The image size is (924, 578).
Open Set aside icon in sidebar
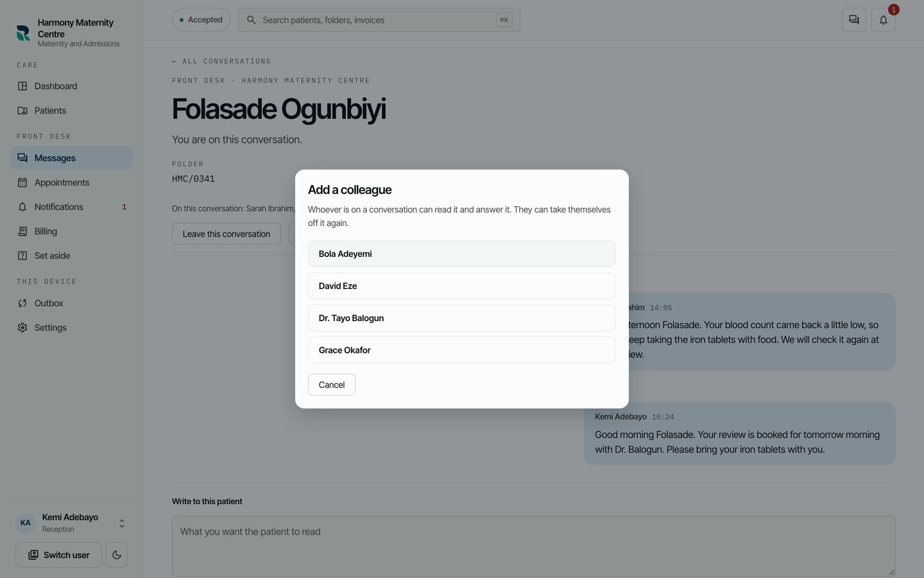(x=22, y=256)
